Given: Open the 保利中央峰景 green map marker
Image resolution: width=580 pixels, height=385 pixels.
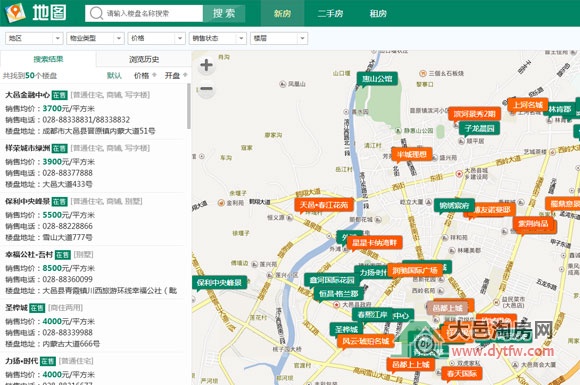Looking at the screenshot, I should [219, 283].
